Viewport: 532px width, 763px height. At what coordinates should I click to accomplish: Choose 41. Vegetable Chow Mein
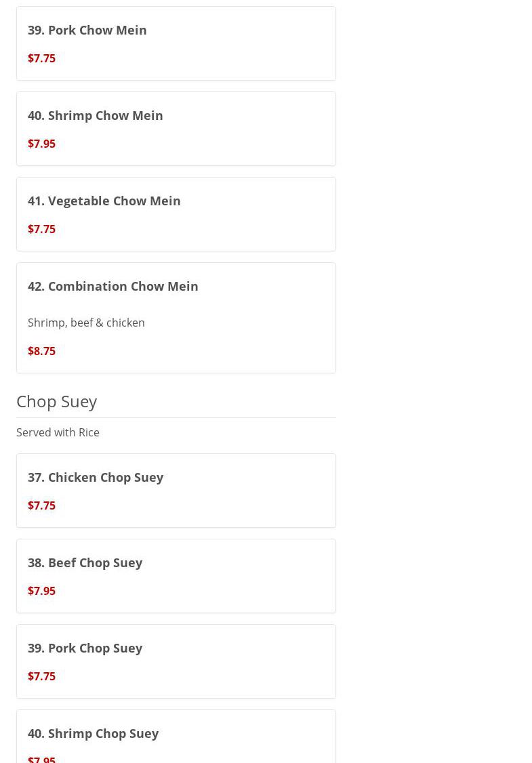[104, 201]
